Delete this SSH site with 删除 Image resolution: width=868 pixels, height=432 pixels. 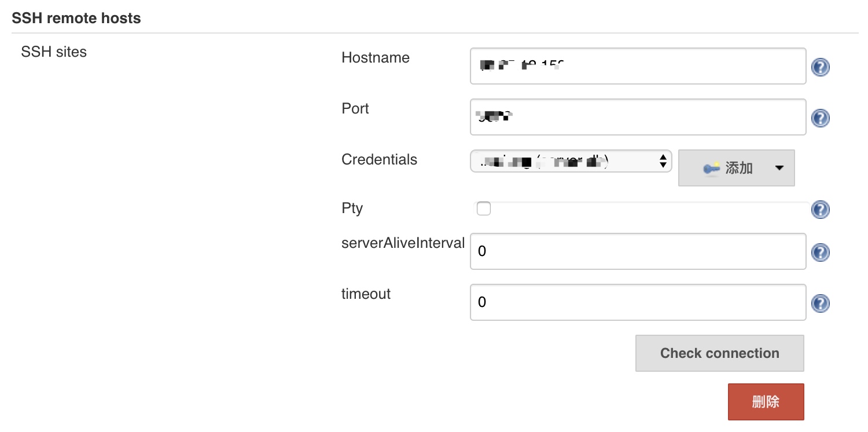click(766, 402)
